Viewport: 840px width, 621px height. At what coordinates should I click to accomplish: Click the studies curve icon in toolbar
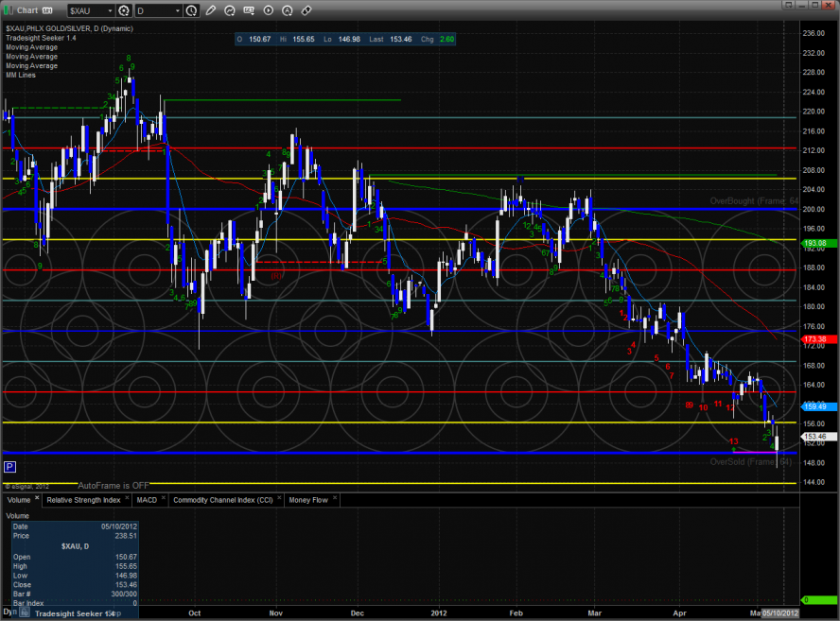click(231, 10)
